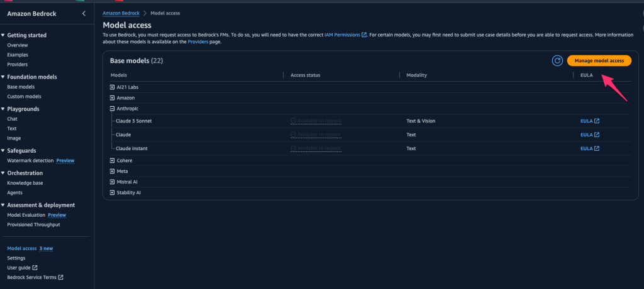Open Base models in the sidebar
Viewport: 644px width, 289px height.
[x=21, y=87]
